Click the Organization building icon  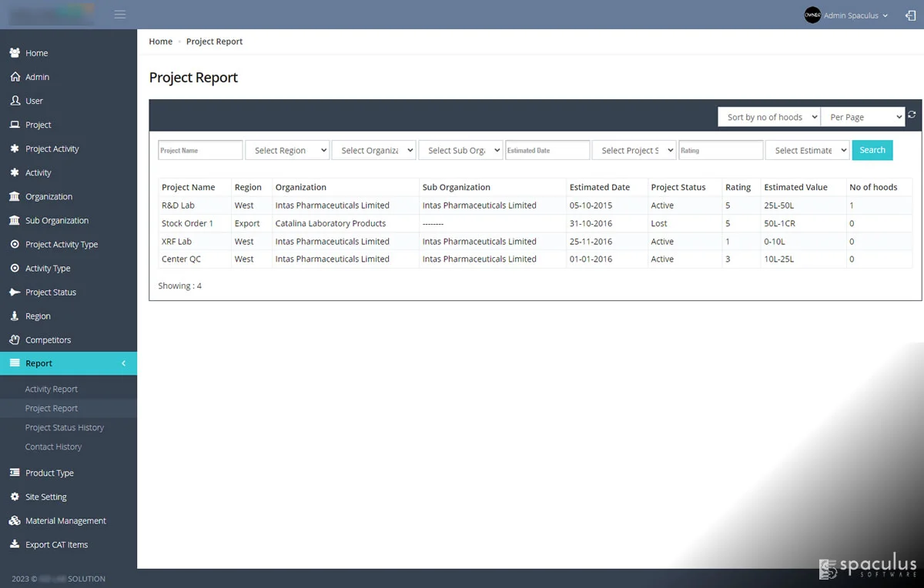point(15,196)
